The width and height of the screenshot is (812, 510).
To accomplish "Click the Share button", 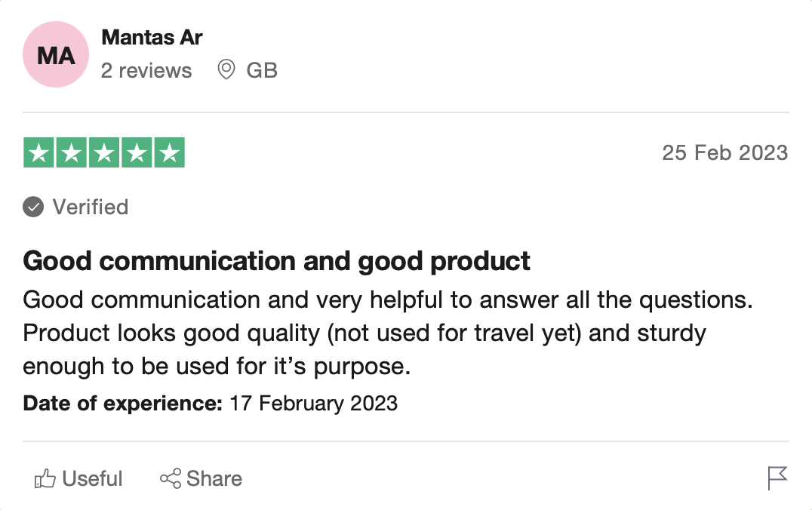I will [x=201, y=478].
